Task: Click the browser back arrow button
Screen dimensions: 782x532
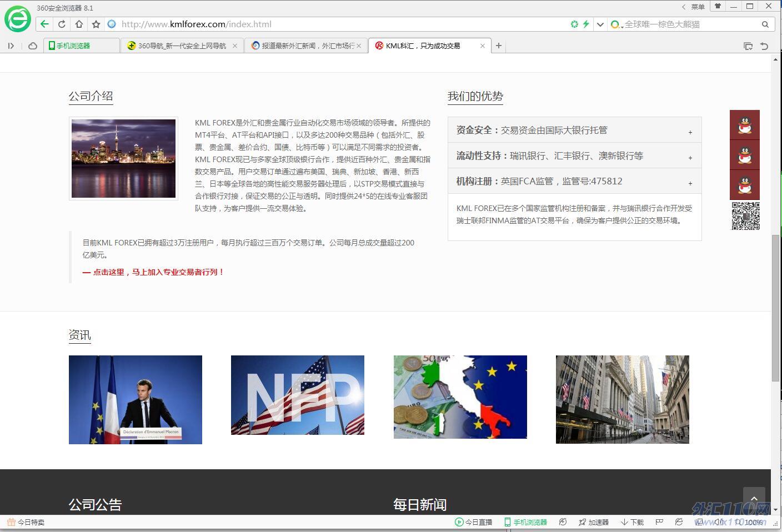Action: (44, 24)
